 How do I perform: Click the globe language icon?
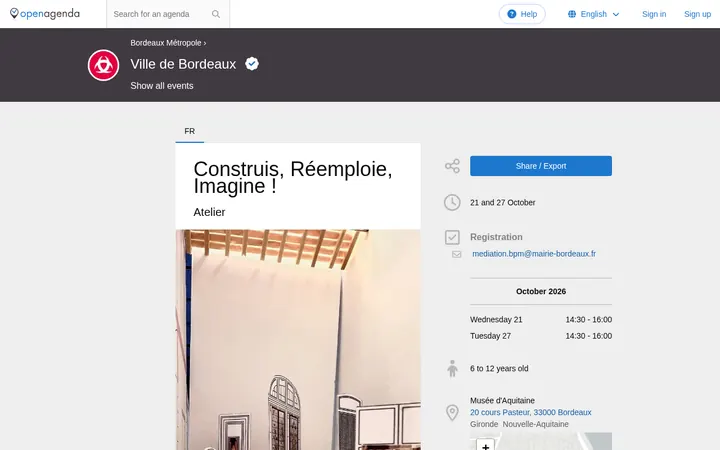pyautogui.click(x=572, y=14)
